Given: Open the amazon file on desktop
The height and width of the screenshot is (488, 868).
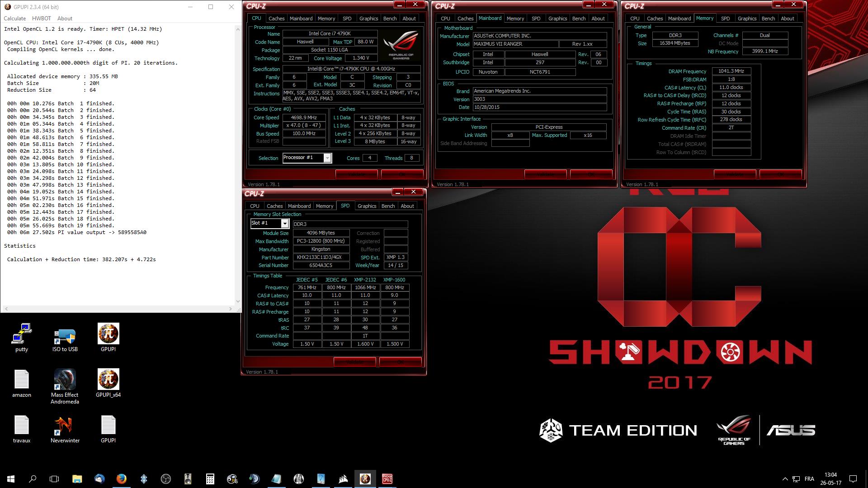Looking at the screenshot, I should click(22, 383).
